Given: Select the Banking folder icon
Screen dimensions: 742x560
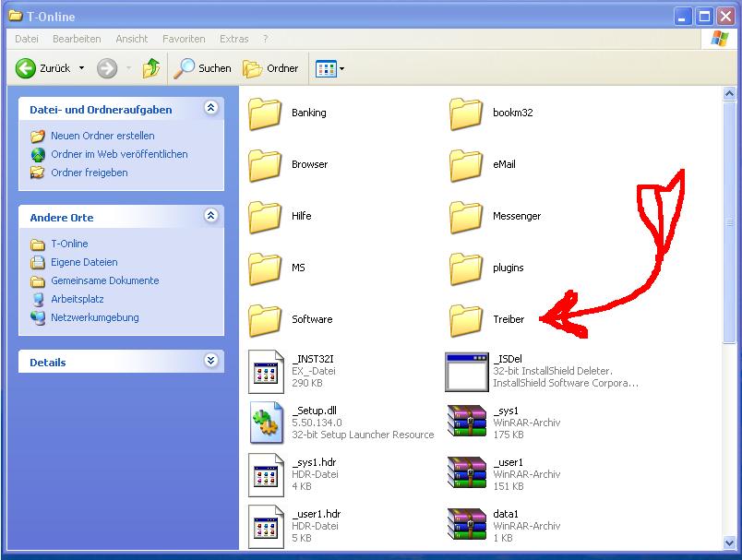Looking at the screenshot, I should [x=265, y=113].
